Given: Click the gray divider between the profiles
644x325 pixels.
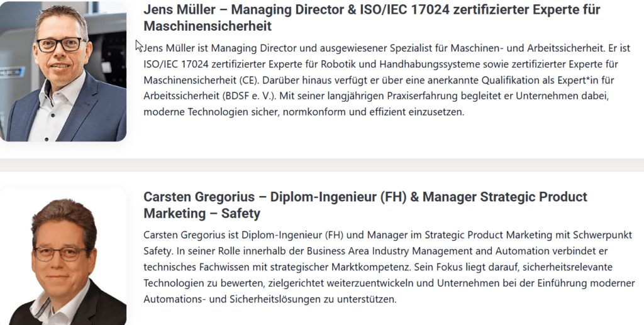Looking at the screenshot, I should 322,165.
